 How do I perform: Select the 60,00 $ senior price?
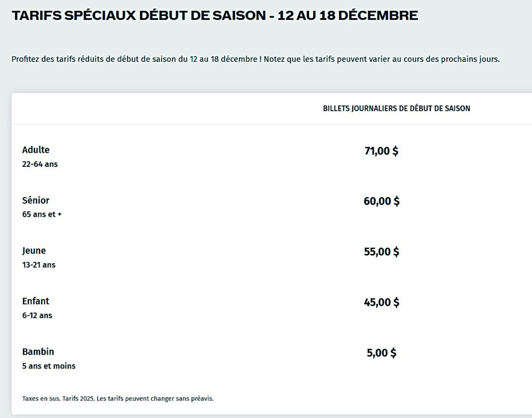click(381, 201)
